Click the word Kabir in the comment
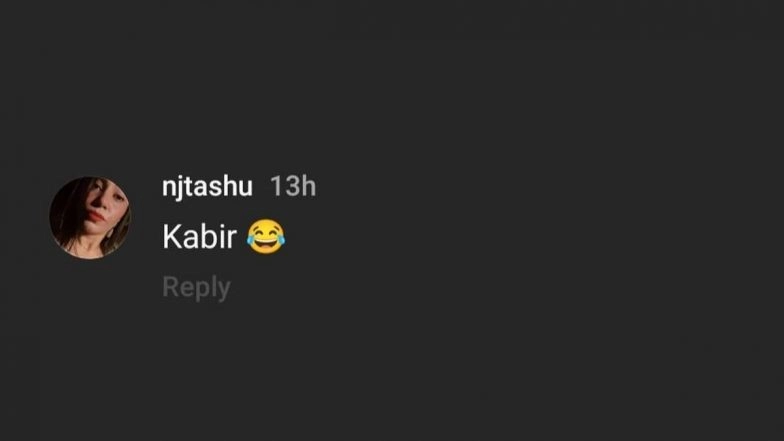This screenshot has width=784, height=441. (199, 237)
